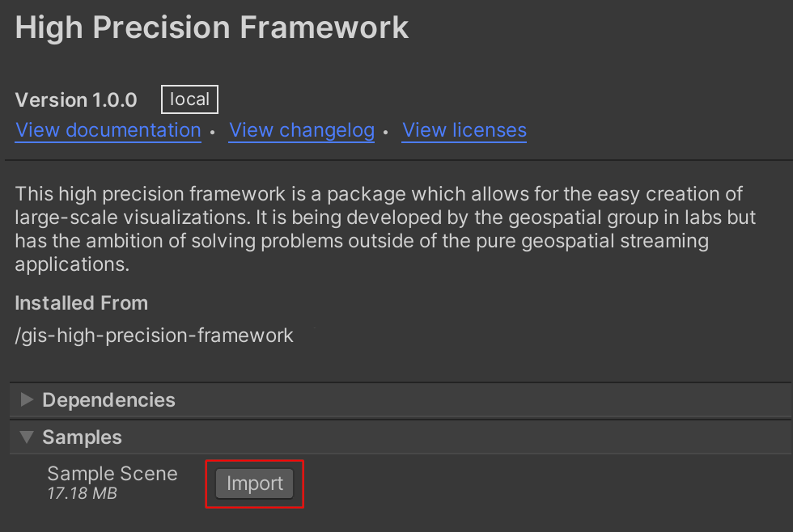Click the bullet separator after View documentation

212,133
